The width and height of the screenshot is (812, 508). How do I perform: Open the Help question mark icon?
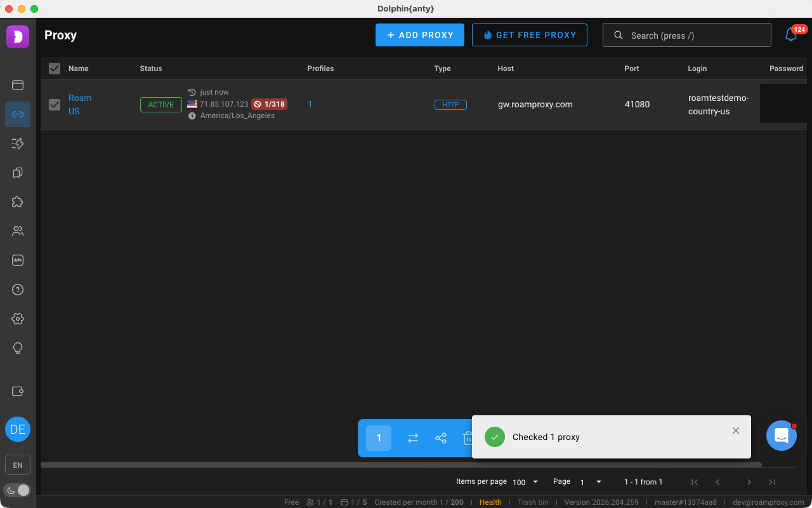[18, 290]
